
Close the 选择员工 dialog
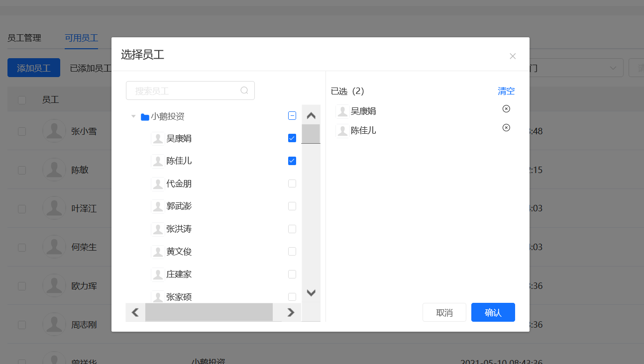(x=513, y=56)
